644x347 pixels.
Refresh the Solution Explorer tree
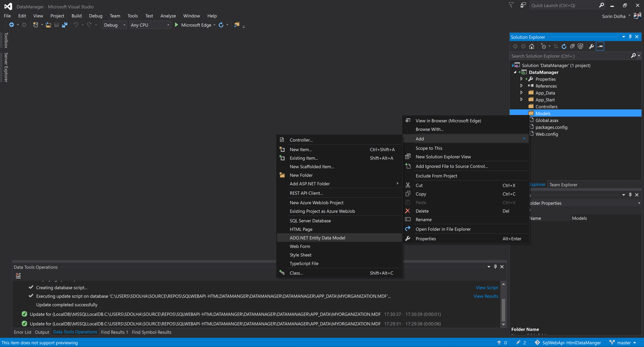(x=564, y=46)
